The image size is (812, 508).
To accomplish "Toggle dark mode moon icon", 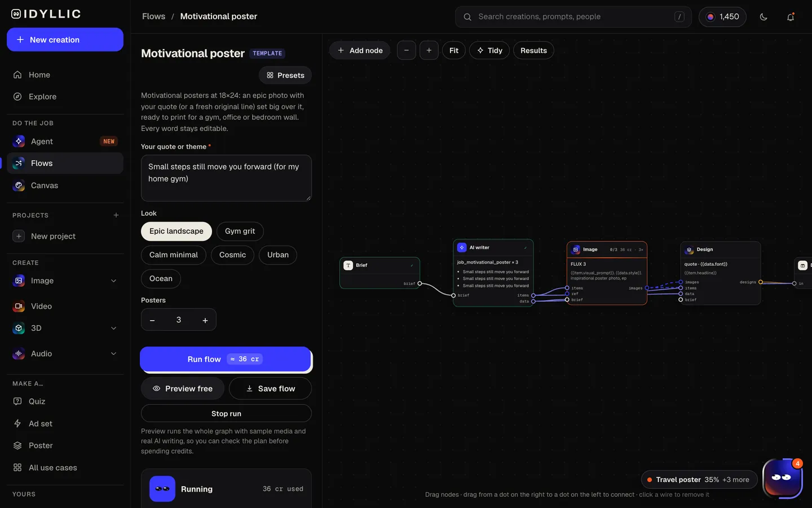I will coord(764,17).
